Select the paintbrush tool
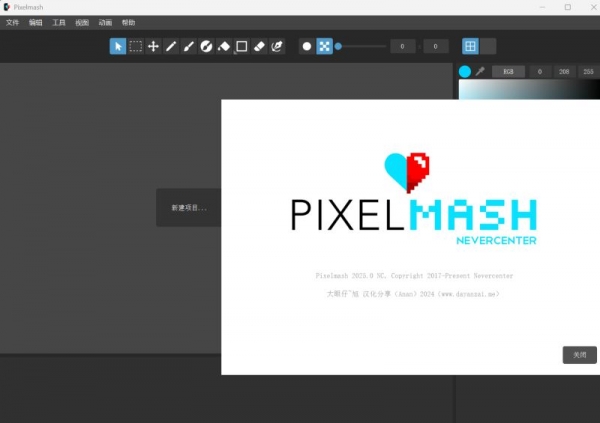Screen dimensions: 600x423 189,46
